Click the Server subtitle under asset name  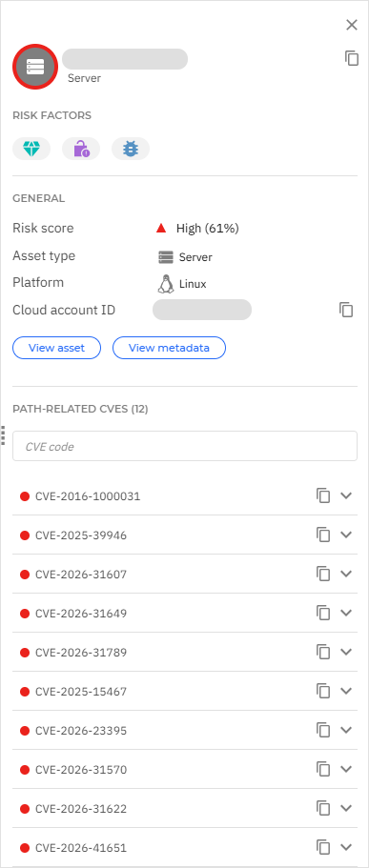(x=84, y=79)
